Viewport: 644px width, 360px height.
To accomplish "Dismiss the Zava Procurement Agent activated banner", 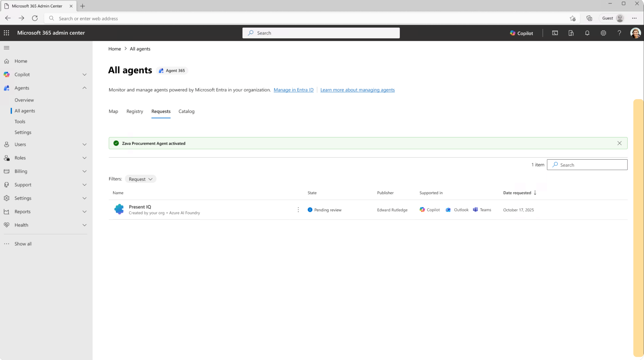I will pos(619,143).
